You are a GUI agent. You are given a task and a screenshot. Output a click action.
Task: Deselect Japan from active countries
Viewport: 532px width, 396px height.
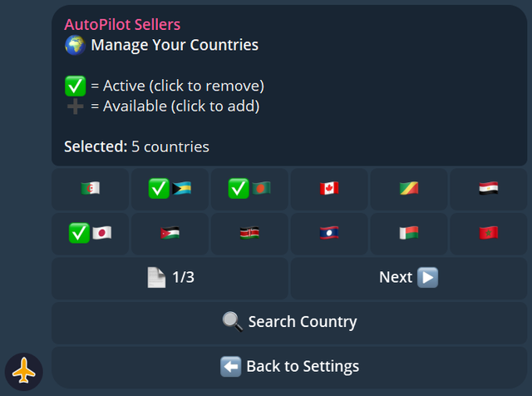coord(90,234)
